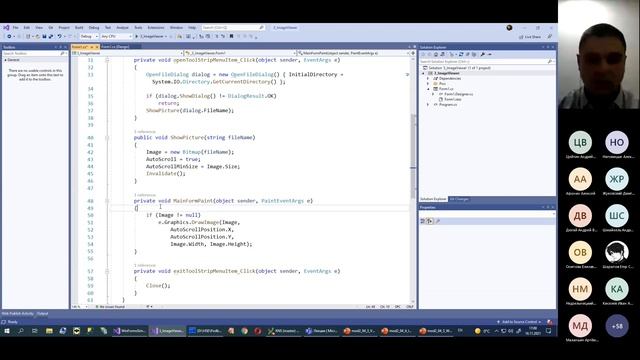Open the File menu

pyautogui.click(x=16, y=27)
